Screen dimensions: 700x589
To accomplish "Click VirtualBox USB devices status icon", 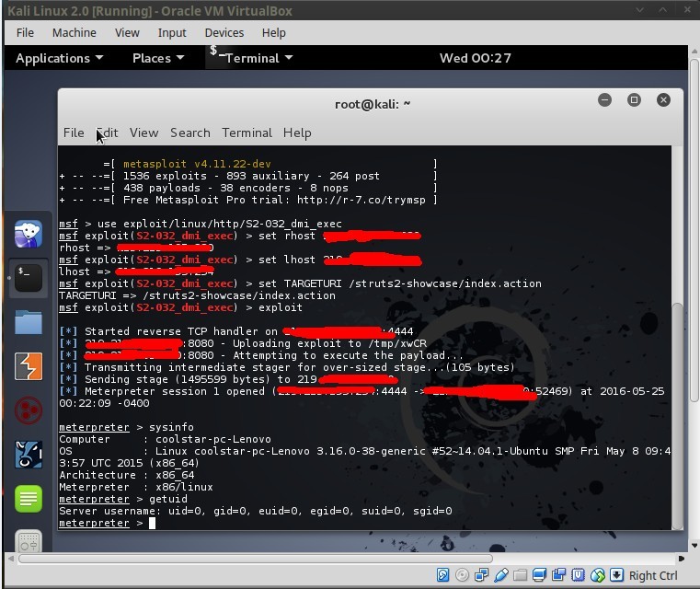I will [x=501, y=575].
